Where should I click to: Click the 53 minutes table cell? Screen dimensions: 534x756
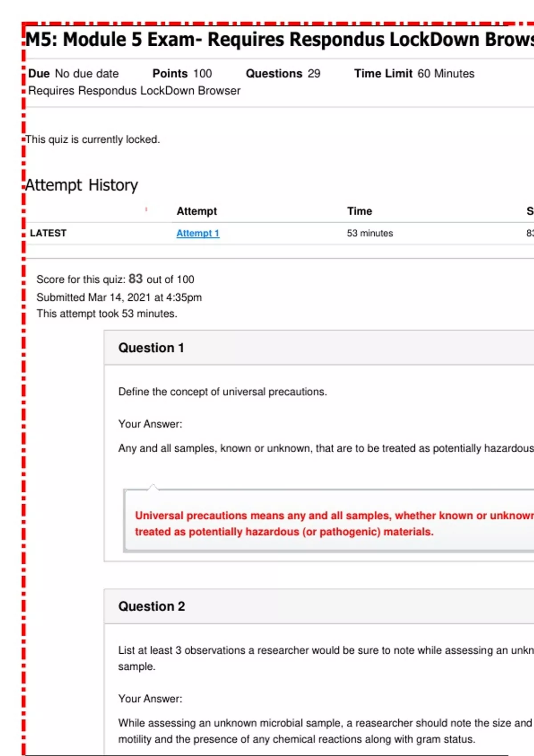click(x=370, y=233)
